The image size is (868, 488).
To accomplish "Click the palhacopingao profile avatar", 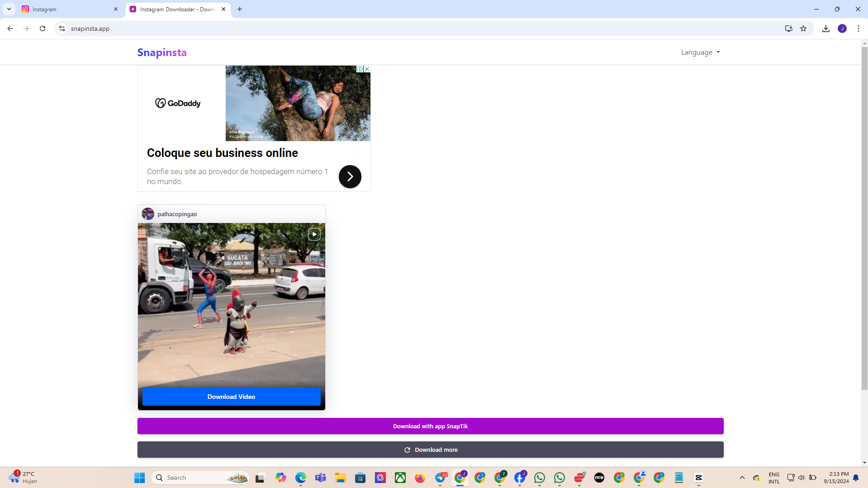I will point(148,214).
